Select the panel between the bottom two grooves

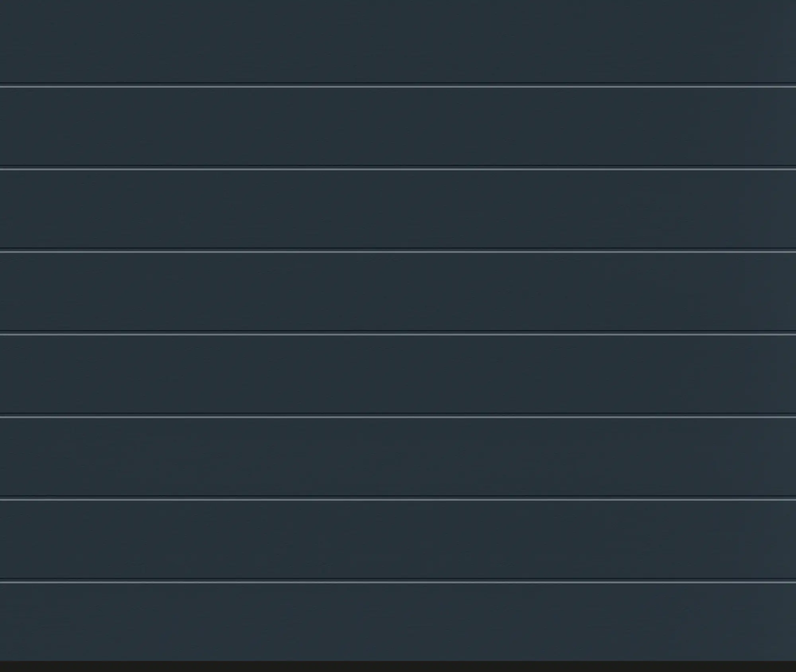[x=398, y=540]
